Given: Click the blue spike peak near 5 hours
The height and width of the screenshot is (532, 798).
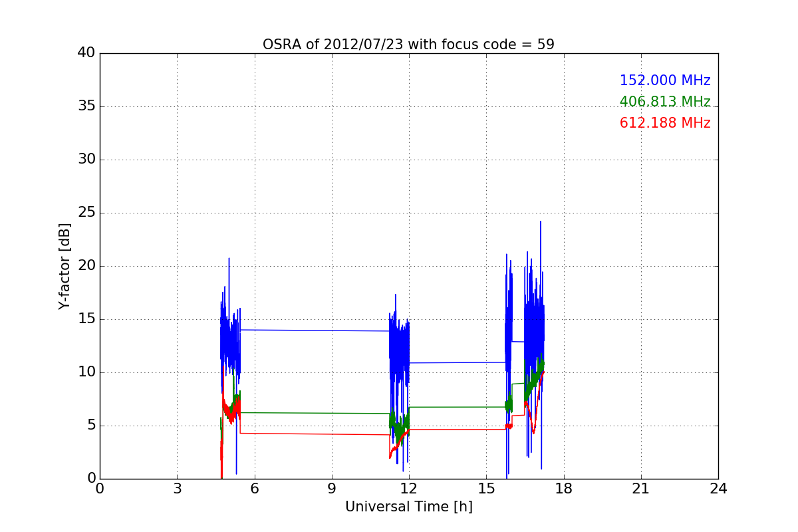Looking at the screenshot, I should 229,259.
